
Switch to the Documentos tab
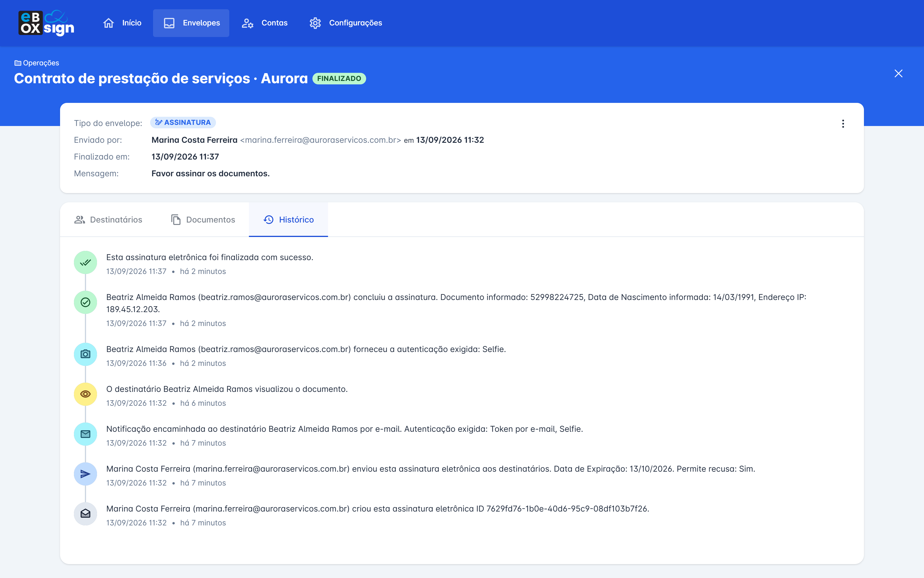click(203, 219)
